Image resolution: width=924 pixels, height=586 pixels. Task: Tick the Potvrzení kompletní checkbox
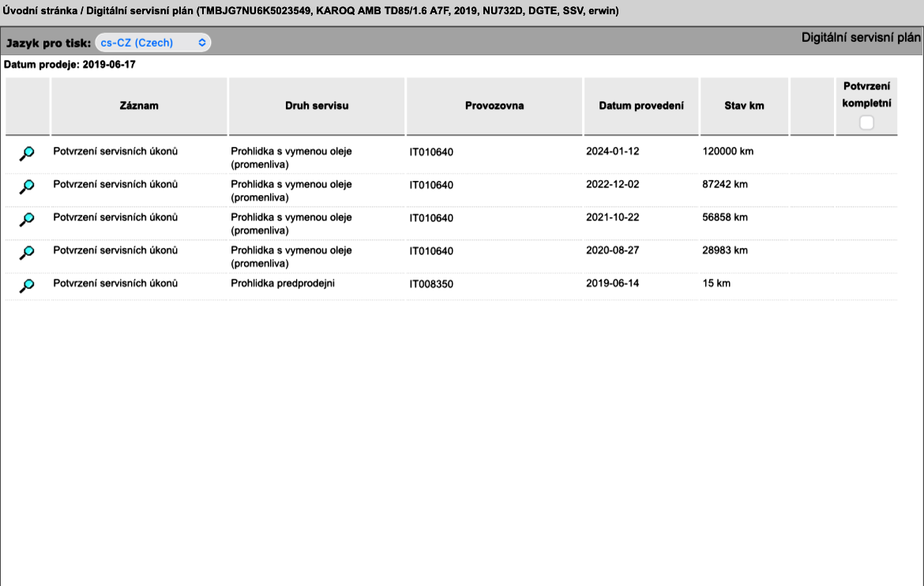[x=866, y=122]
